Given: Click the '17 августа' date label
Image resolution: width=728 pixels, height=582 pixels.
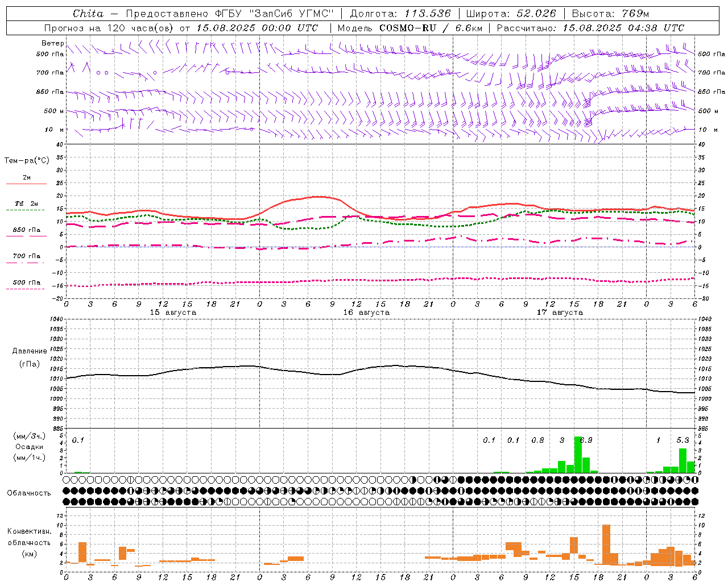Looking at the screenshot, I should click(x=560, y=313).
